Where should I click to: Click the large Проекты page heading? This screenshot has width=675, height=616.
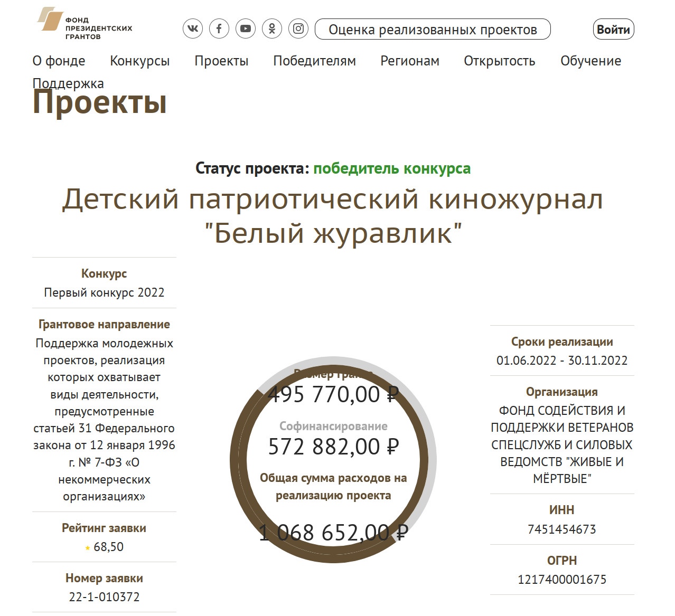tap(100, 102)
